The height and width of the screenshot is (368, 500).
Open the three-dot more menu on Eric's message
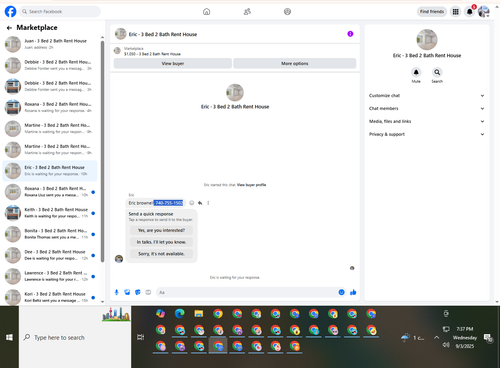point(208,203)
